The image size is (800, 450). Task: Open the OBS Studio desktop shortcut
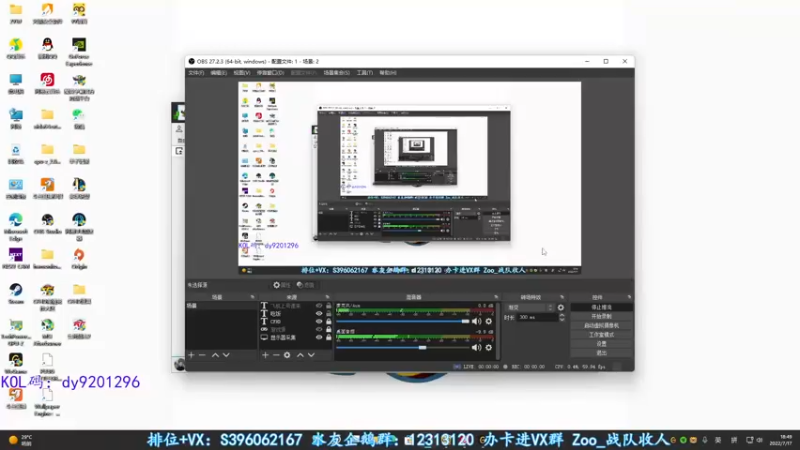click(47, 224)
